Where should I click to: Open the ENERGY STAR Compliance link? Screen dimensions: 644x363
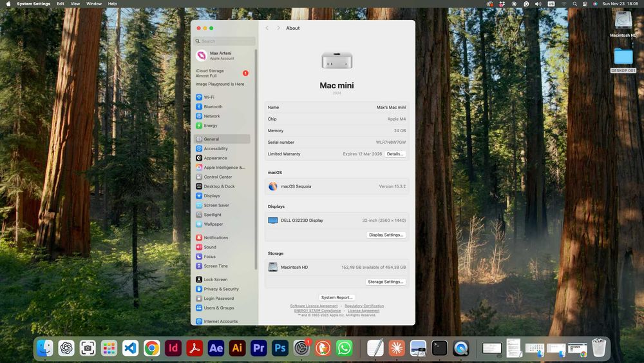point(317,311)
